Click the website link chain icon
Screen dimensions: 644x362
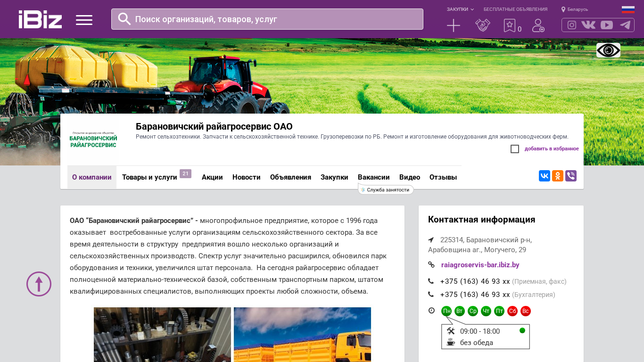431,265
